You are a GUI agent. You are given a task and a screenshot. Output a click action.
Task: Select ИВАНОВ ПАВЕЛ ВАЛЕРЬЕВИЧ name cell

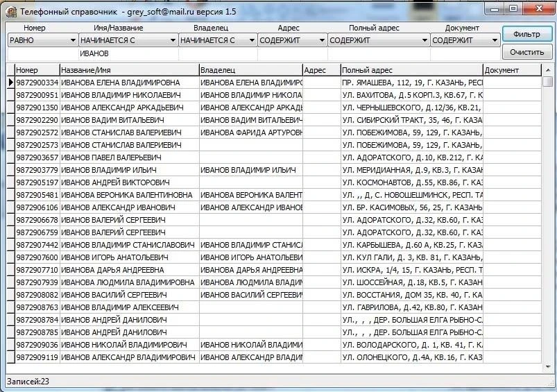click(x=129, y=157)
